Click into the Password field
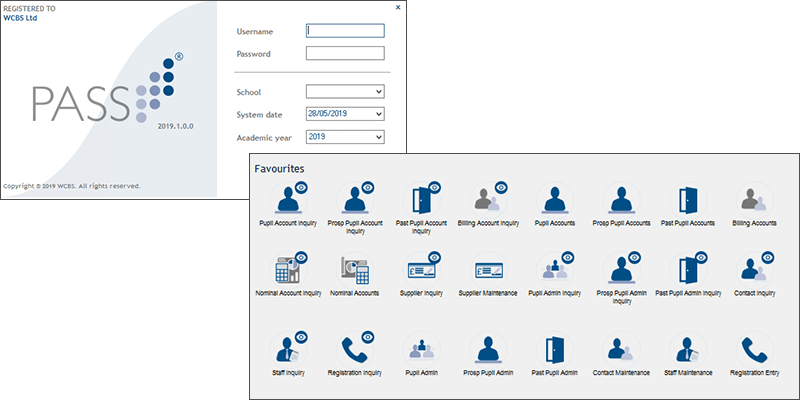 [x=345, y=53]
